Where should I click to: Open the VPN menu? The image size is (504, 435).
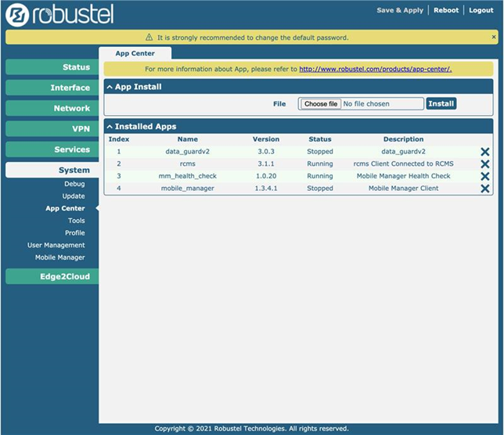[x=52, y=128]
